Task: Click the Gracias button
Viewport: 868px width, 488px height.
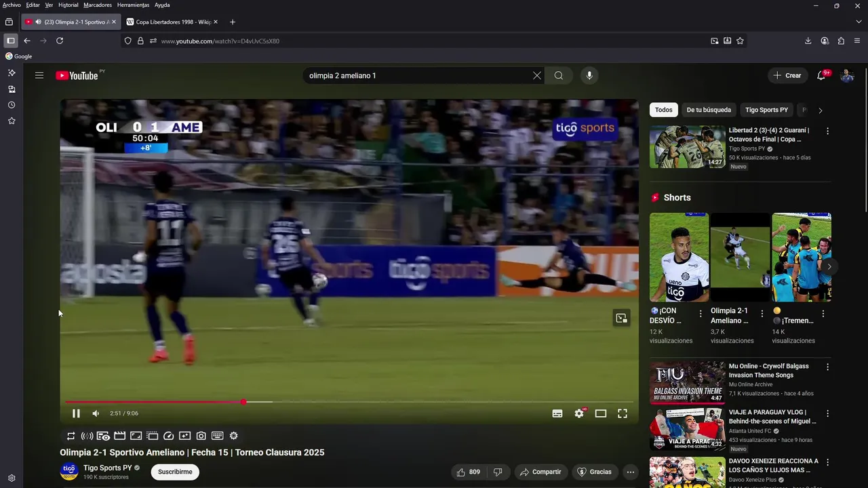Action: 594,472
